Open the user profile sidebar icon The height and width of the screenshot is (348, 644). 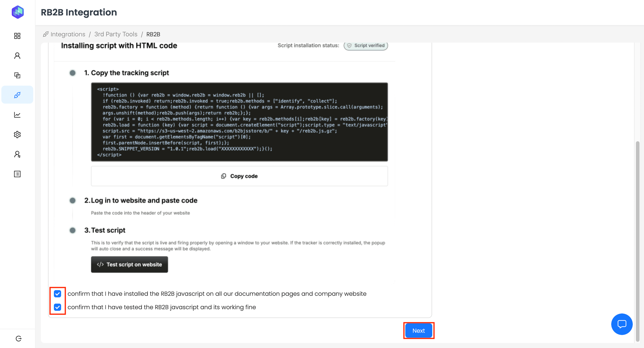17,56
